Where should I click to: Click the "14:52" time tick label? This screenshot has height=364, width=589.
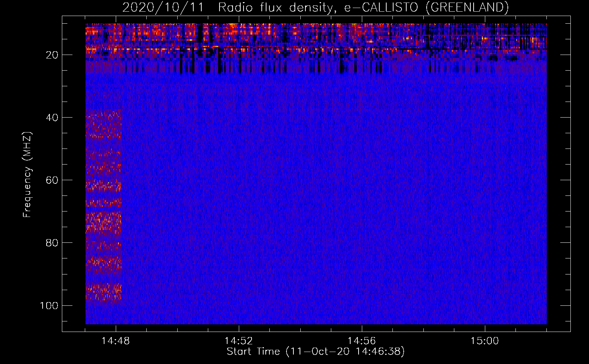[238, 341]
